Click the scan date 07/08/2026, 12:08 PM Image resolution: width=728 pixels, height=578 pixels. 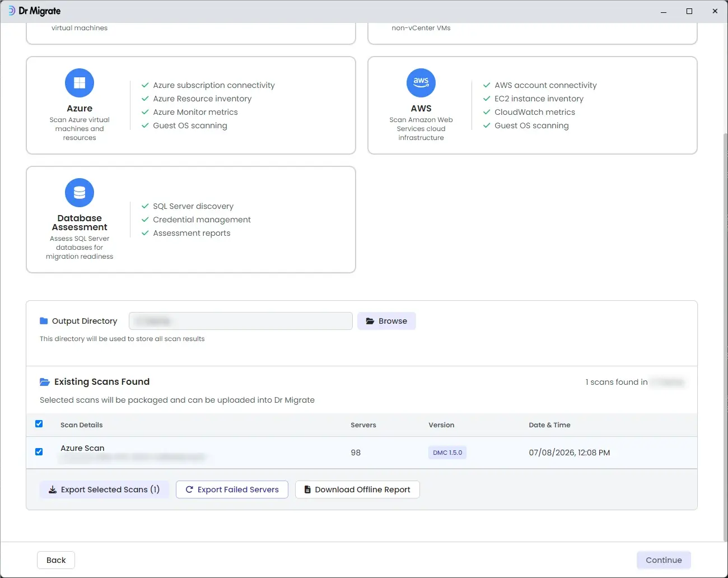click(x=570, y=453)
